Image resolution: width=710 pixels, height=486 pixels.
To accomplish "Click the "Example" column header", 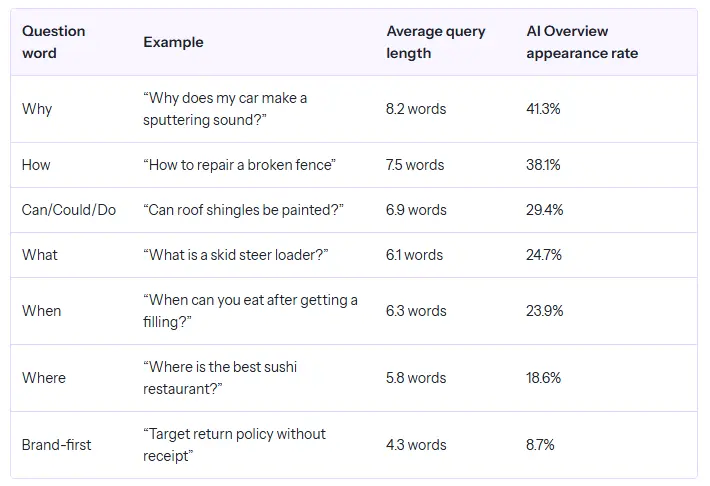I will [173, 42].
